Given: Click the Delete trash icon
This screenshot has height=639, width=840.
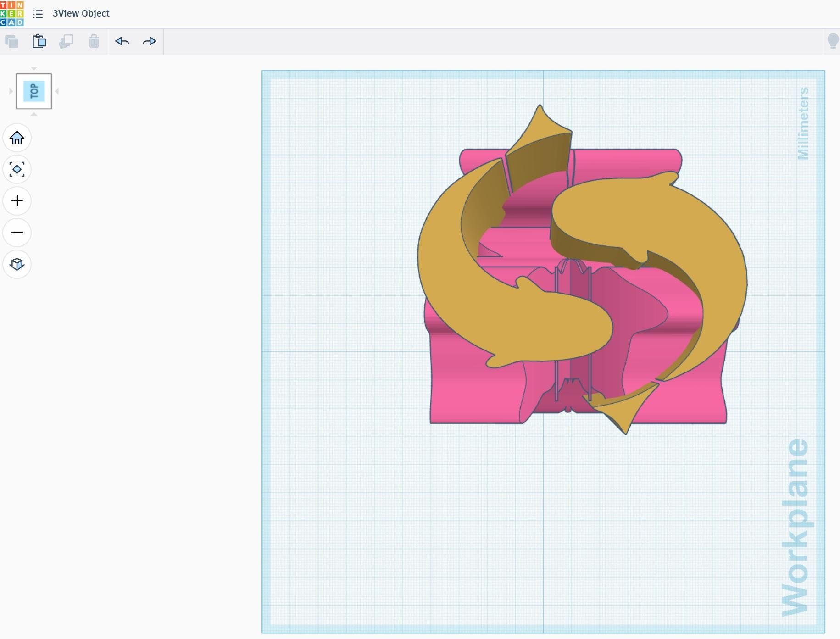Looking at the screenshot, I should pyautogui.click(x=94, y=42).
